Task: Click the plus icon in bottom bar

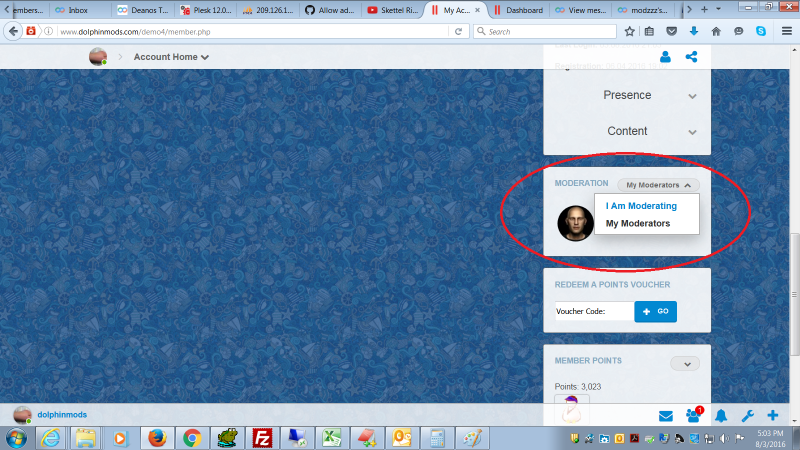Action: (772, 415)
